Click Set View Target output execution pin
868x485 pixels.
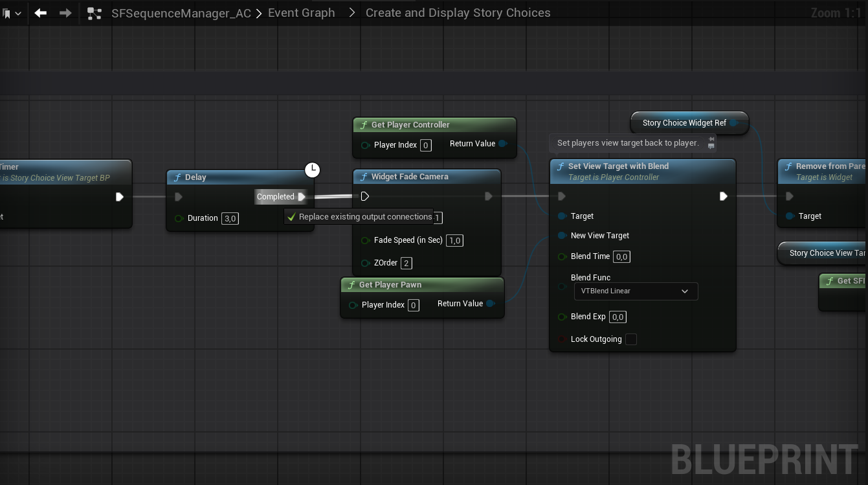pos(724,196)
